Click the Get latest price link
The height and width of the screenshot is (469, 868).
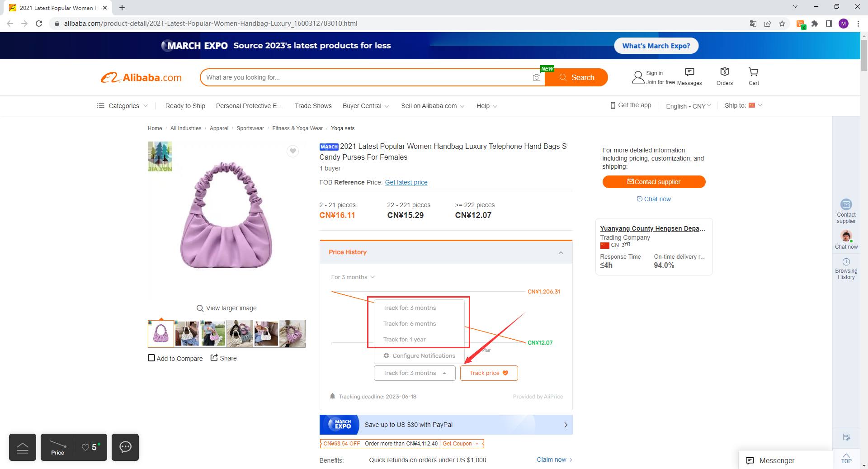[x=406, y=182]
